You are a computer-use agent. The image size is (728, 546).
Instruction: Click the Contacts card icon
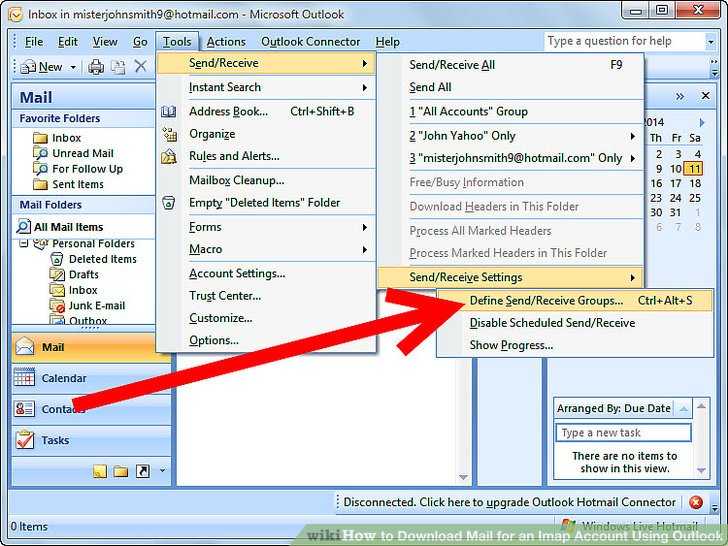click(24, 409)
